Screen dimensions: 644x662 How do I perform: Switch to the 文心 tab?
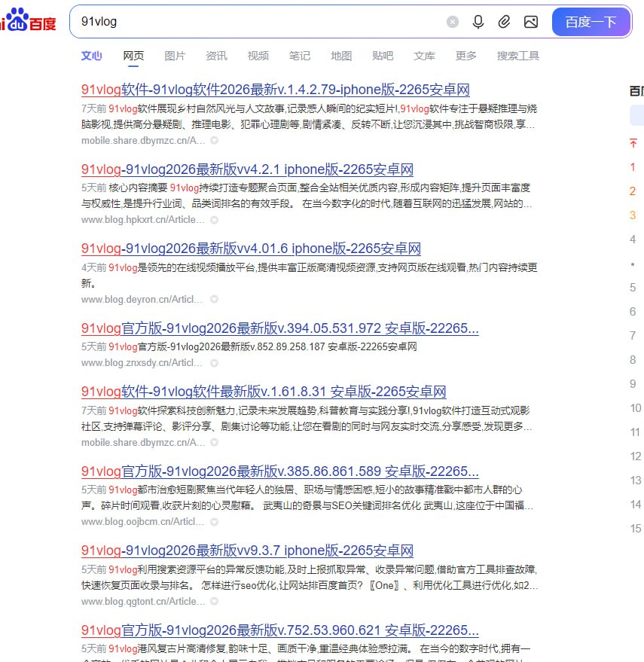click(x=92, y=56)
